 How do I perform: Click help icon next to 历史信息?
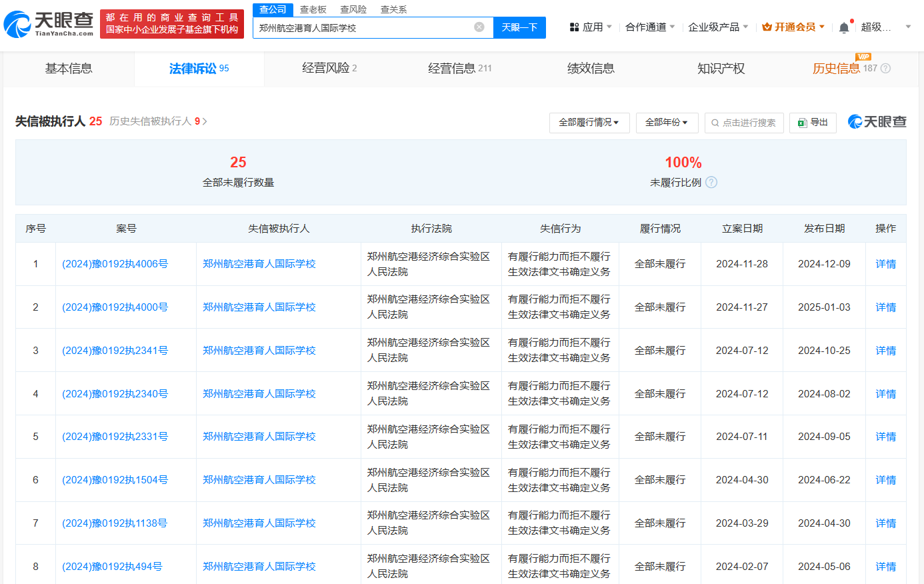[x=885, y=69]
